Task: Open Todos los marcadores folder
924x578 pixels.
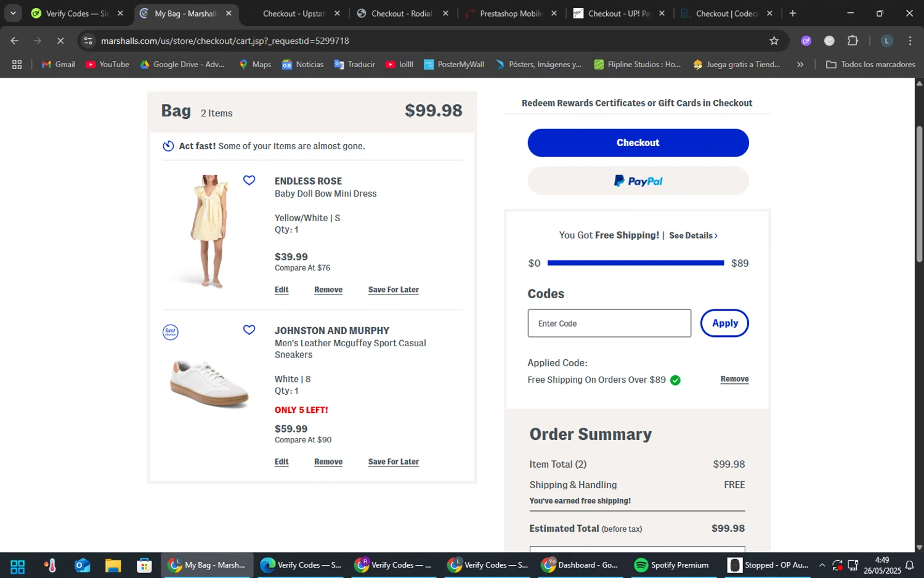Action: [x=870, y=64]
